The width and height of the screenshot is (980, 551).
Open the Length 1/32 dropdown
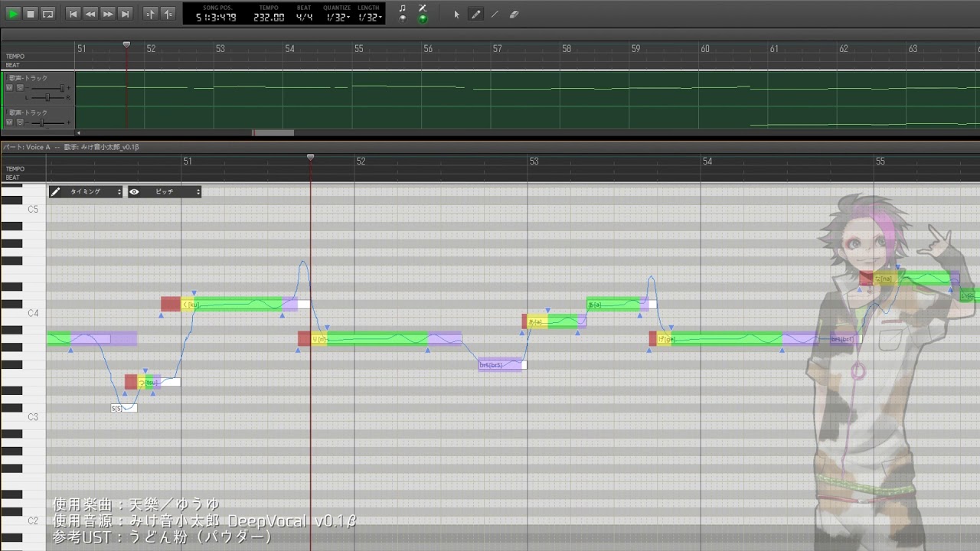click(x=370, y=18)
